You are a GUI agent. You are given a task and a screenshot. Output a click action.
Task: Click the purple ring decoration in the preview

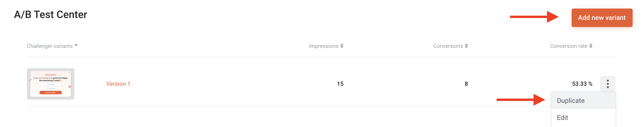click(x=70, y=87)
